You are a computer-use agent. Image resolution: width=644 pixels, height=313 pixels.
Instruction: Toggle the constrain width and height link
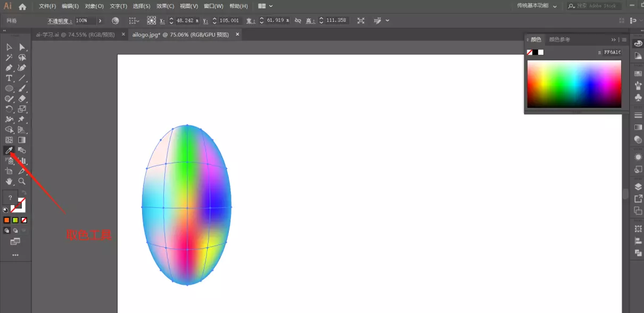coord(298,20)
